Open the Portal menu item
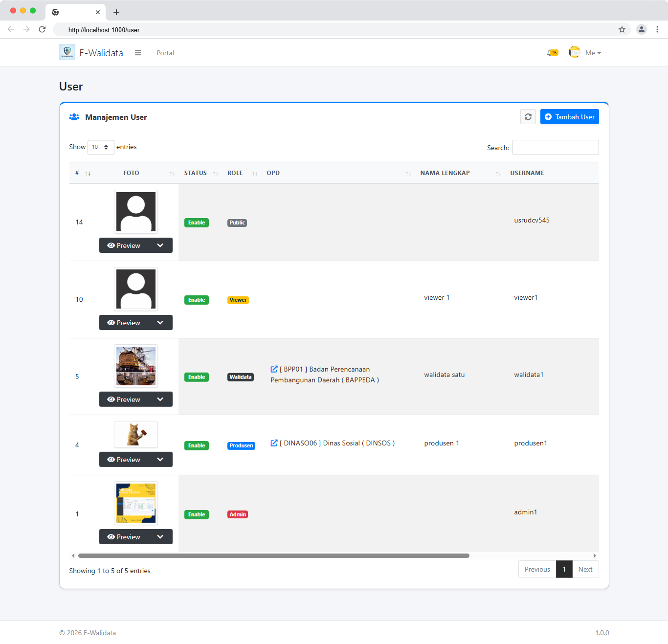Image resolution: width=668 pixels, height=644 pixels. click(x=165, y=53)
